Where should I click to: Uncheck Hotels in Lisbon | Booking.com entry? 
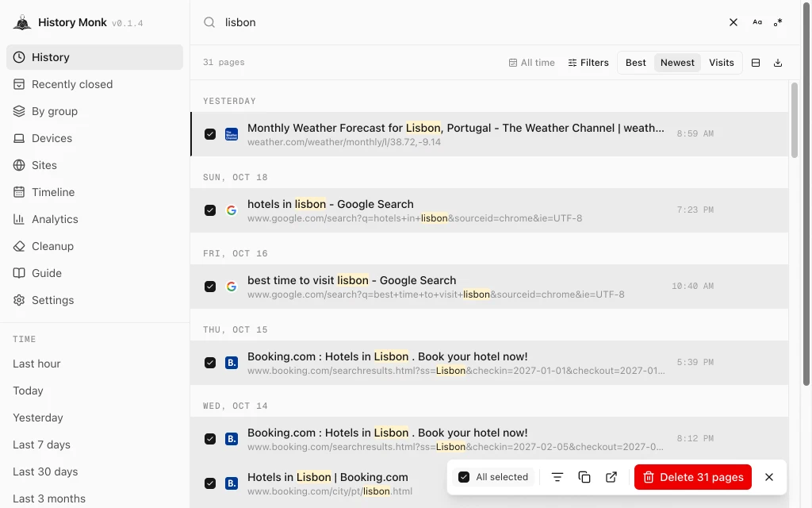209,483
